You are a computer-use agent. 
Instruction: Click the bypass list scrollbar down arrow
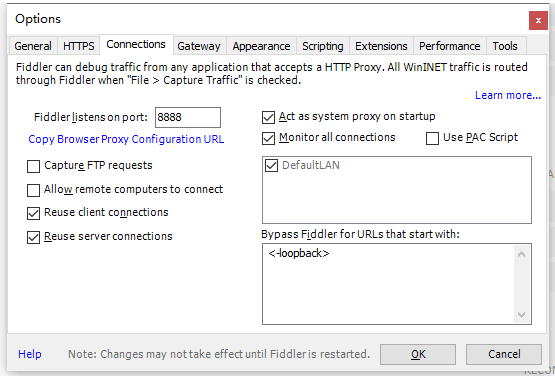tap(521, 314)
